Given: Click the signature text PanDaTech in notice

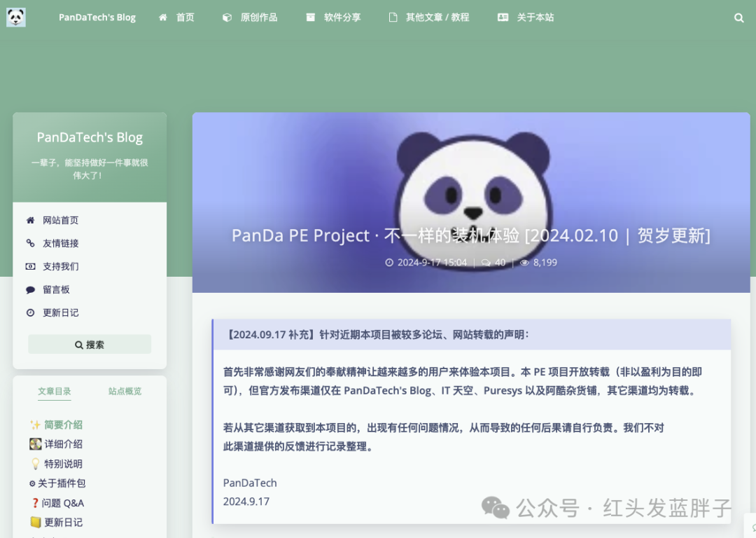Looking at the screenshot, I should point(250,483).
